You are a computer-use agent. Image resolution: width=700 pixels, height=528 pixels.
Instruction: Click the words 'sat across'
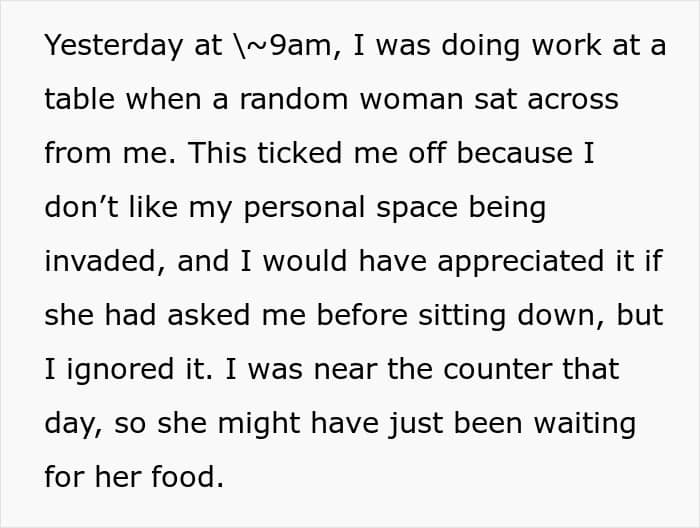(x=546, y=99)
